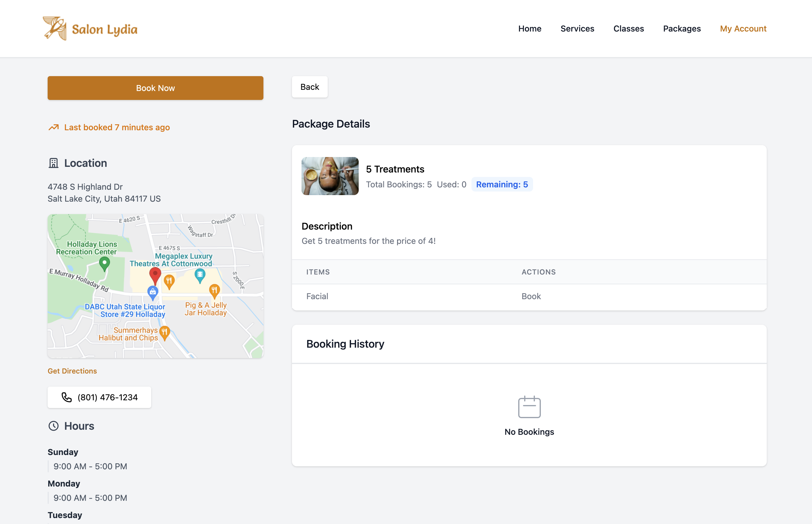812x524 pixels.
Task: Open My Account in the navigation
Action: click(743, 29)
